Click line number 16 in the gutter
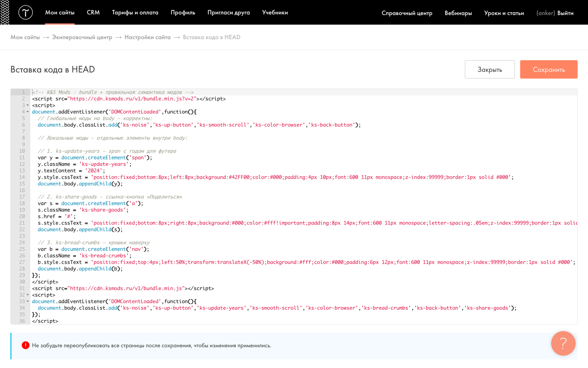Viewport: 588px width, 368px height. tap(22, 190)
